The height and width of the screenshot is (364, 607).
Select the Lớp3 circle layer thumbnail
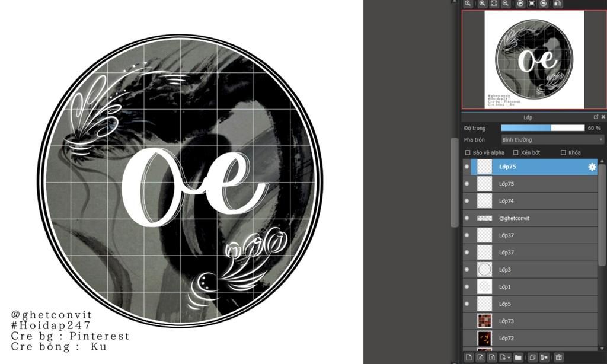point(484,270)
